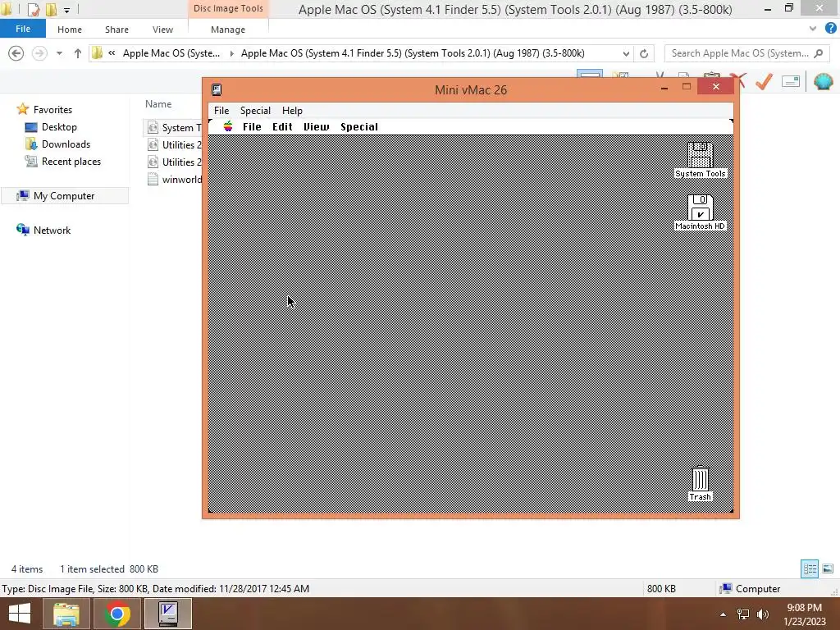Viewport: 840px width, 630px height.
Task: Click the Disc Image Tools contextual tab
Action: pyautogui.click(x=228, y=8)
